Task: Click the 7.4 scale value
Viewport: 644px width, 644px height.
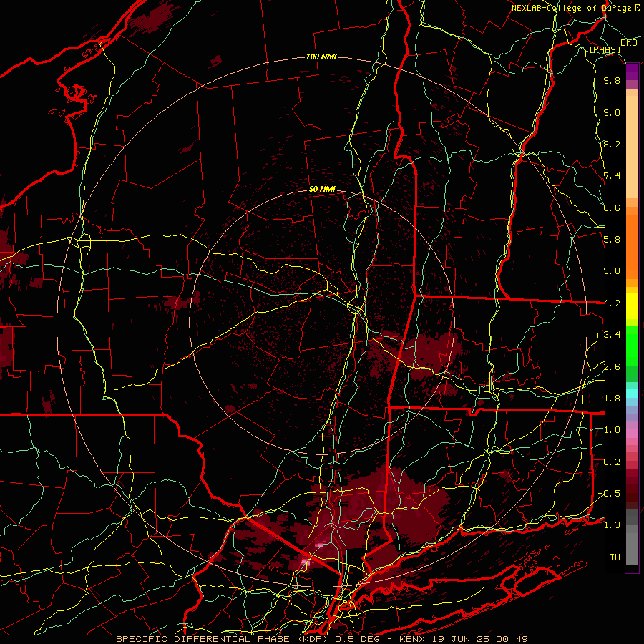Action: (x=612, y=176)
